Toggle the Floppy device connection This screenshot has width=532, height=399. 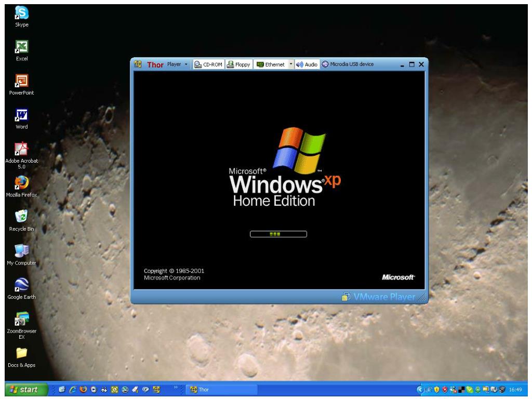tap(239, 64)
